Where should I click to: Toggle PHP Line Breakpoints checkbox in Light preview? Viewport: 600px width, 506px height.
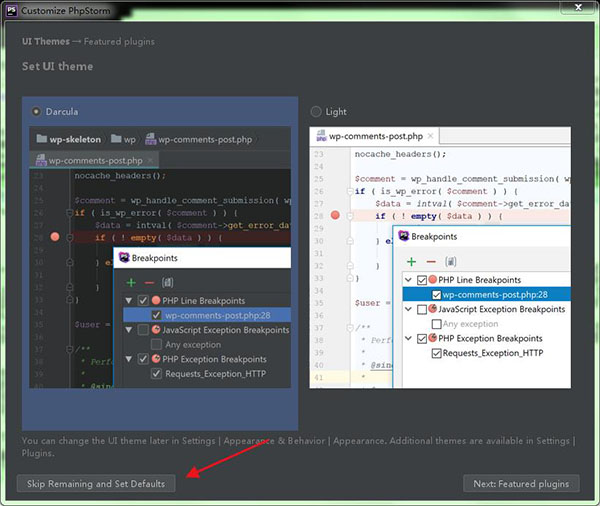tap(422, 280)
